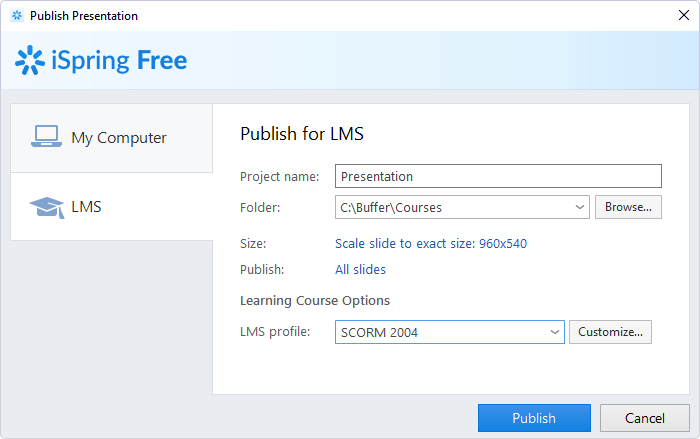Click the graduation cap LMS icon
Screen dimensions: 700x439
47,207
